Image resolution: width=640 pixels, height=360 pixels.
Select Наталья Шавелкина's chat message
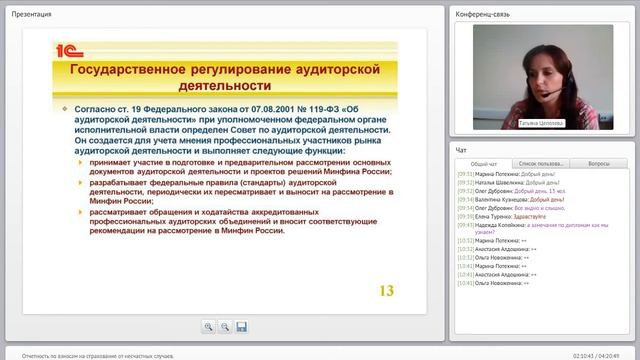click(x=509, y=182)
